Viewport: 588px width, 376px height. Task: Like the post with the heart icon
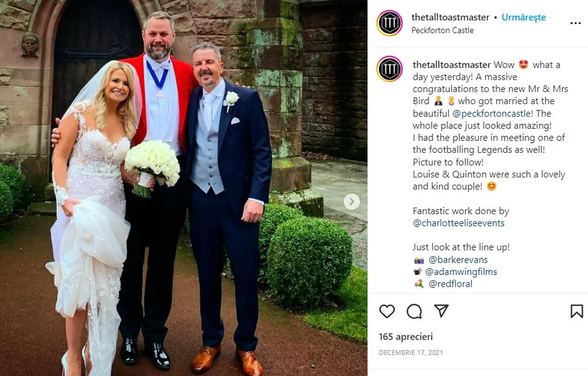point(387,311)
